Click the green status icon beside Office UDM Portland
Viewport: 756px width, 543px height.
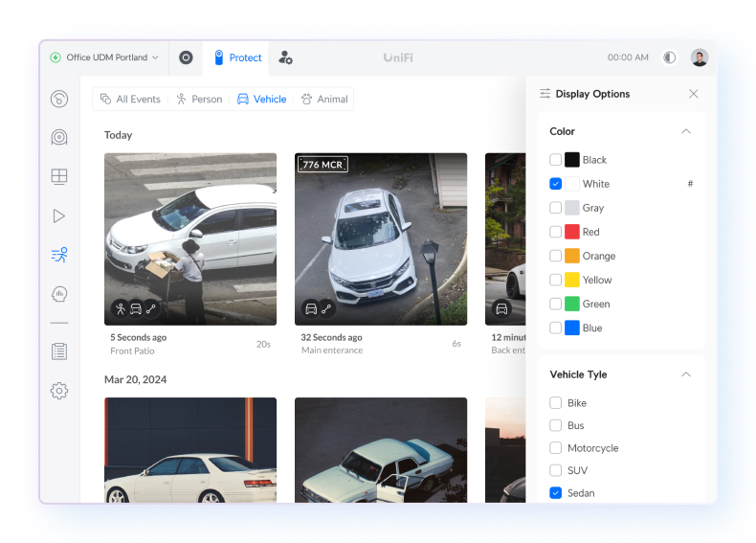[x=56, y=57]
